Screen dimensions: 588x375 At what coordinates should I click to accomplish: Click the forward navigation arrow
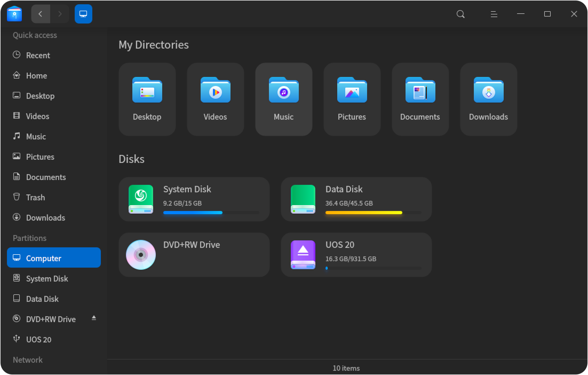pos(60,14)
